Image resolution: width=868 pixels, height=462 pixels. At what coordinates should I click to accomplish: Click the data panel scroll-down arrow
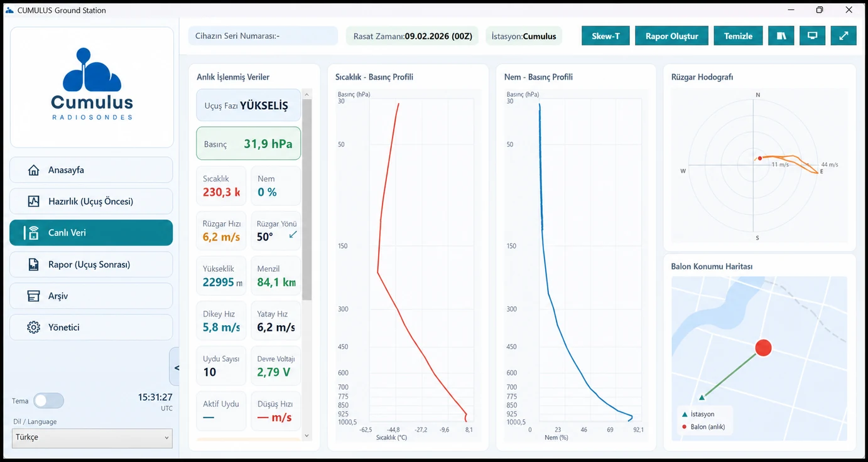307,435
